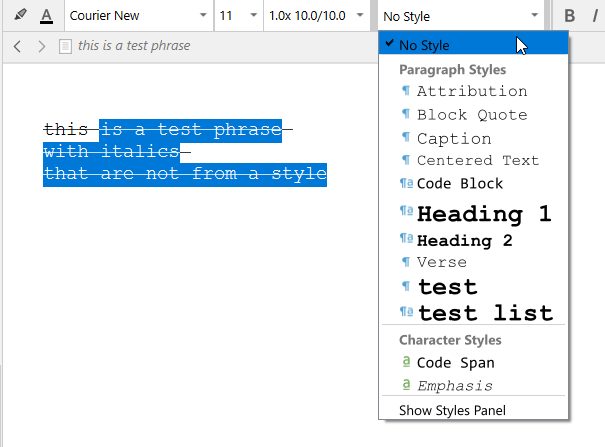Open the Courier New font dropdown

[x=138, y=16]
